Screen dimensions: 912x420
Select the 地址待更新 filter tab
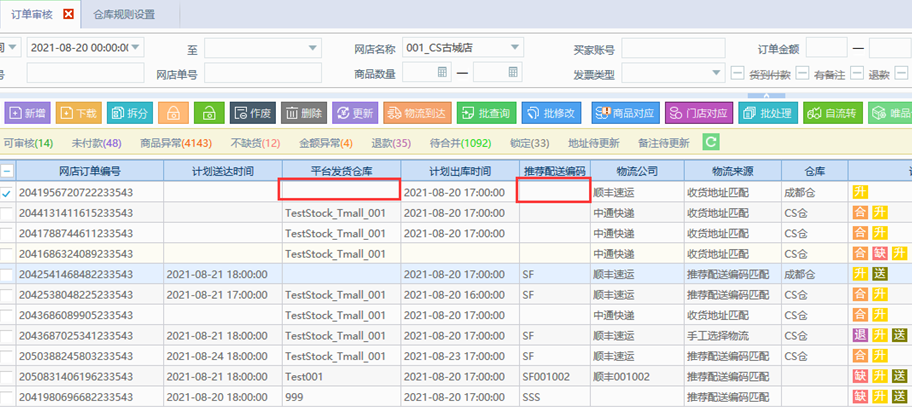pos(594,143)
